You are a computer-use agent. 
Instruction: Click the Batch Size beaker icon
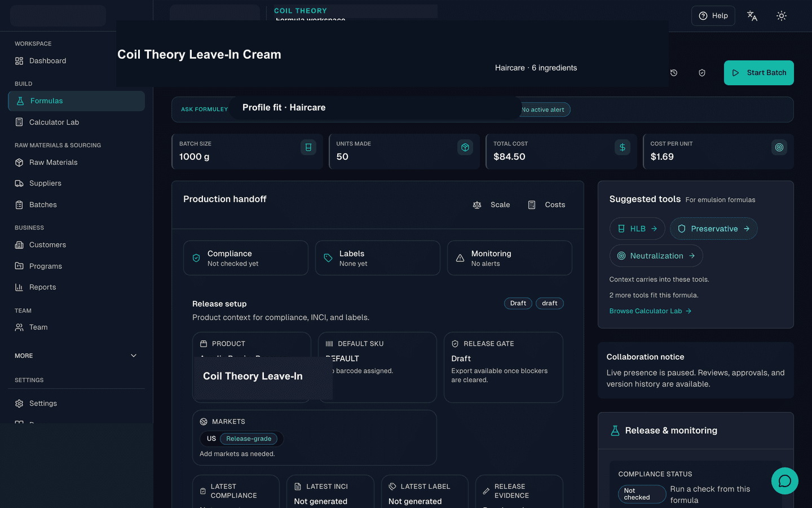click(x=308, y=147)
